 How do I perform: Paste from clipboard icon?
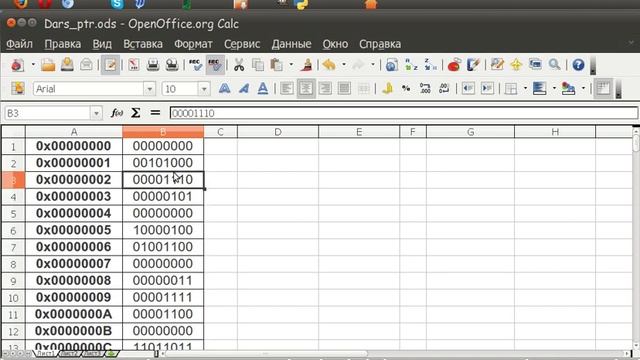click(x=277, y=65)
